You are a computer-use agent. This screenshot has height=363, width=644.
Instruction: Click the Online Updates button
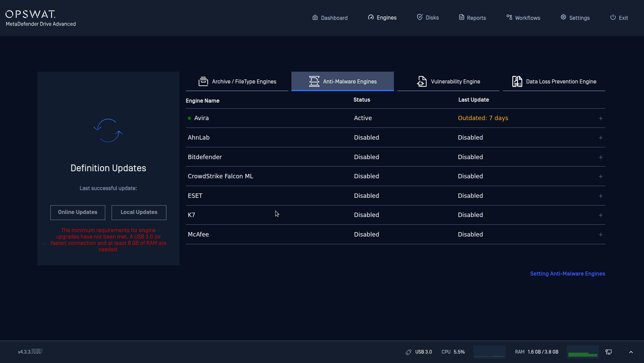point(78,212)
